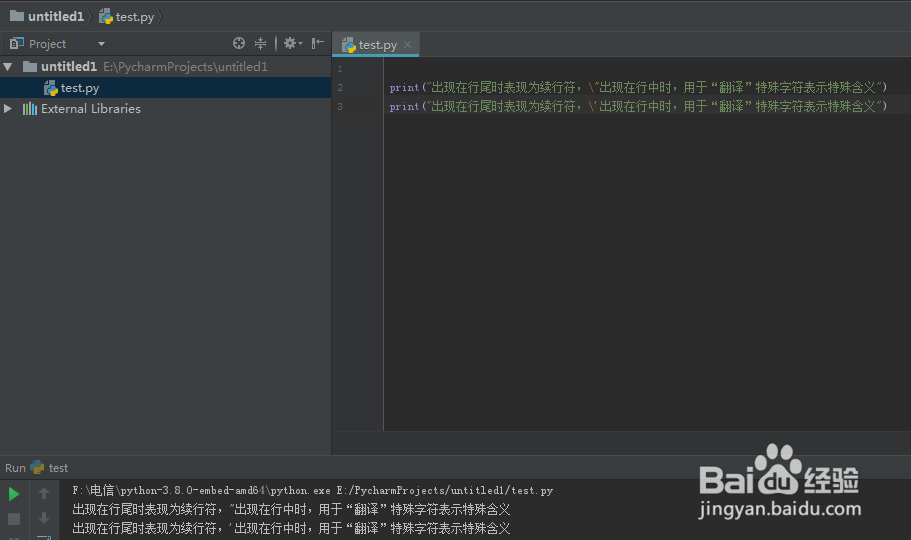911x540 pixels.
Task: Click the folder icon of untitled1 breadcrumb
Action: (17, 16)
